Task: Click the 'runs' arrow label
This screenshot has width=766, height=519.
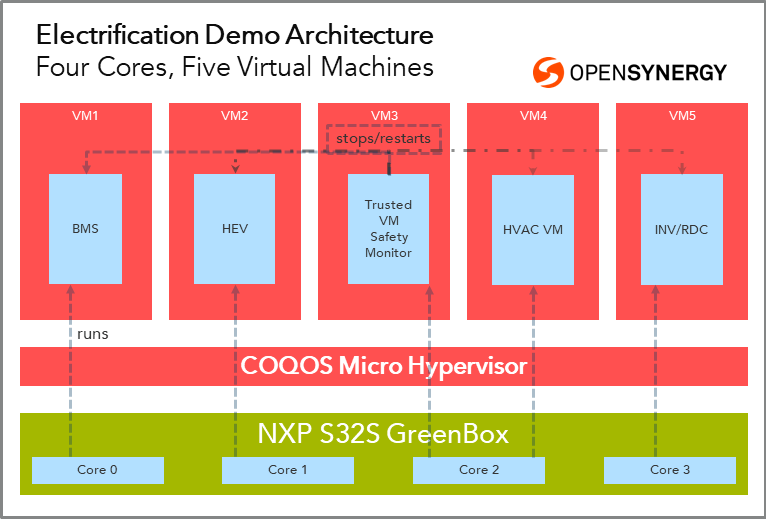Action: pos(92,334)
